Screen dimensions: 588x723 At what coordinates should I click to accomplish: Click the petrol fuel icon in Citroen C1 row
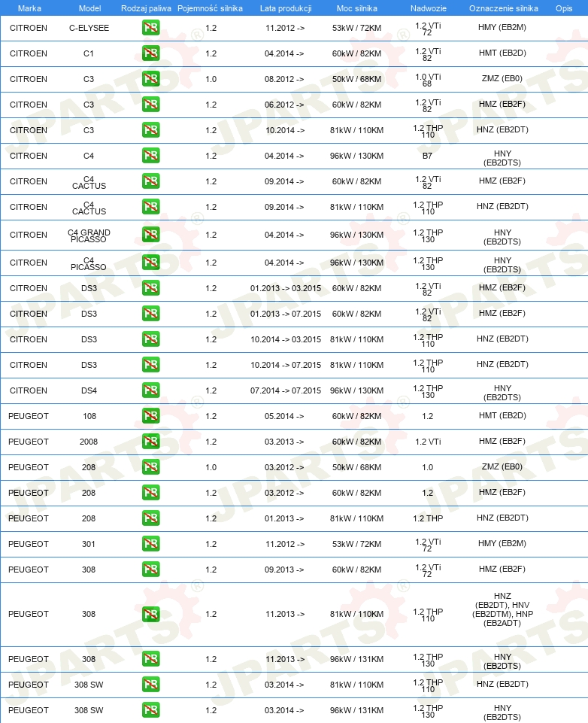(x=150, y=53)
